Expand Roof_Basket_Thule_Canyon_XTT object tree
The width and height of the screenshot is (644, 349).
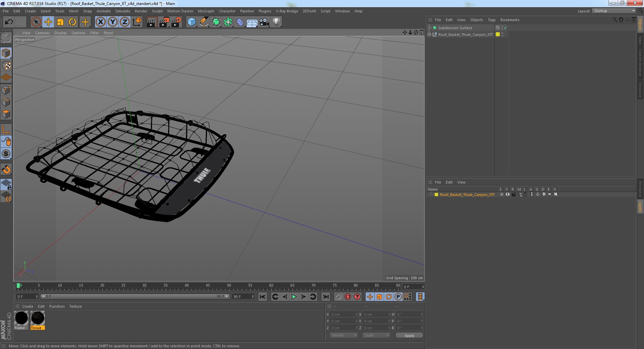pos(429,35)
